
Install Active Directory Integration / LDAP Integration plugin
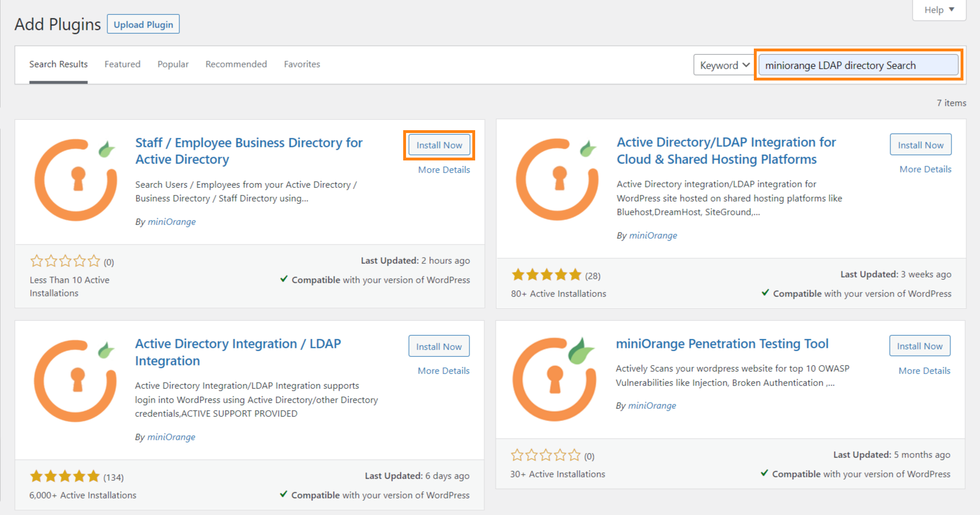tap(439, 346)
